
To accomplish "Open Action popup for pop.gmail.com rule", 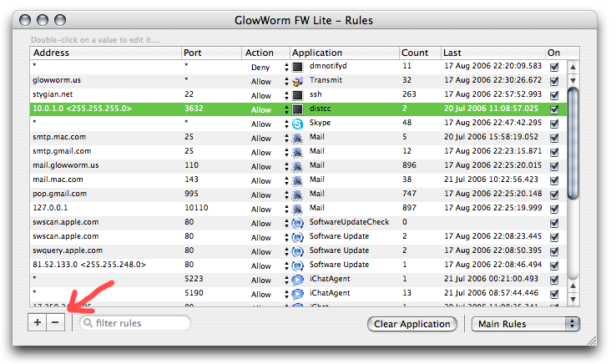I will point(286,195).
